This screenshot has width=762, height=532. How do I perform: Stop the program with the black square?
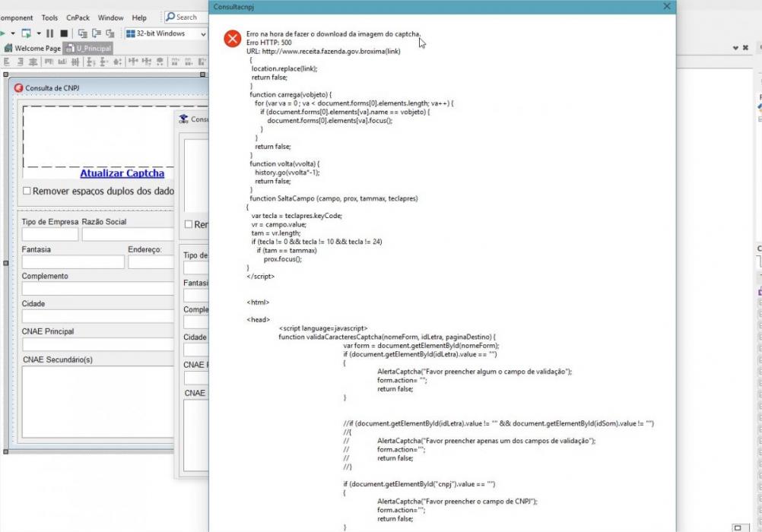64,33
